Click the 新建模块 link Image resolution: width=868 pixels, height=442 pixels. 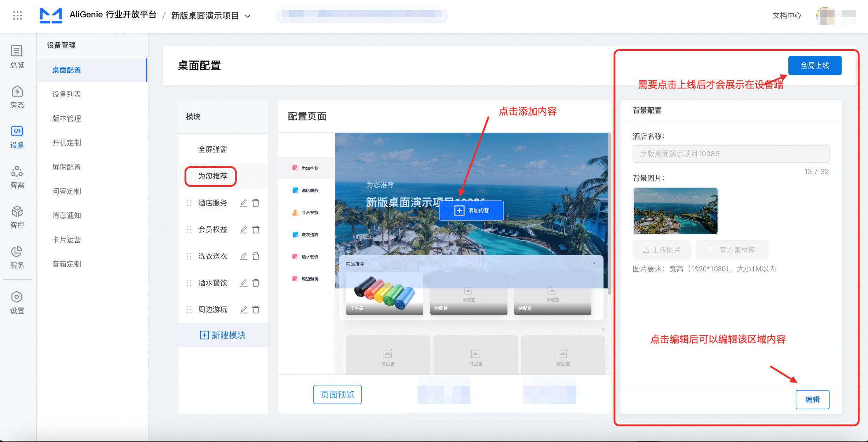click(x=223, y=335)
